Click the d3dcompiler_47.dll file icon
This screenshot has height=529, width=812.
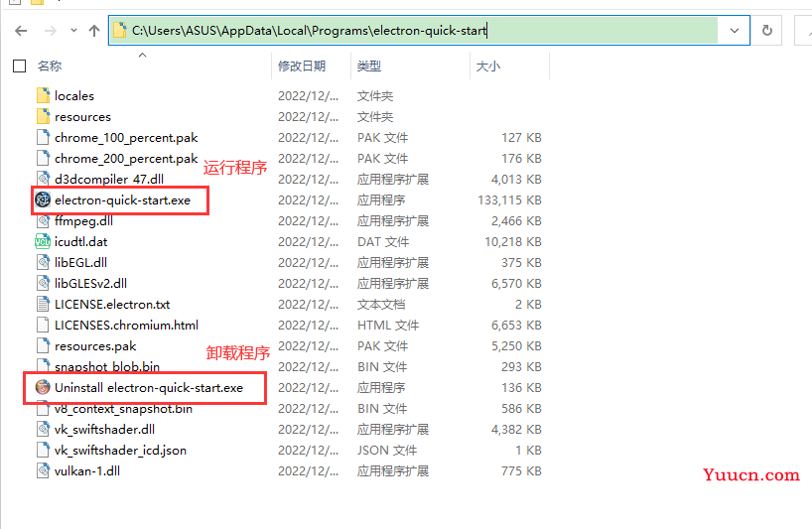coord(44,179)
